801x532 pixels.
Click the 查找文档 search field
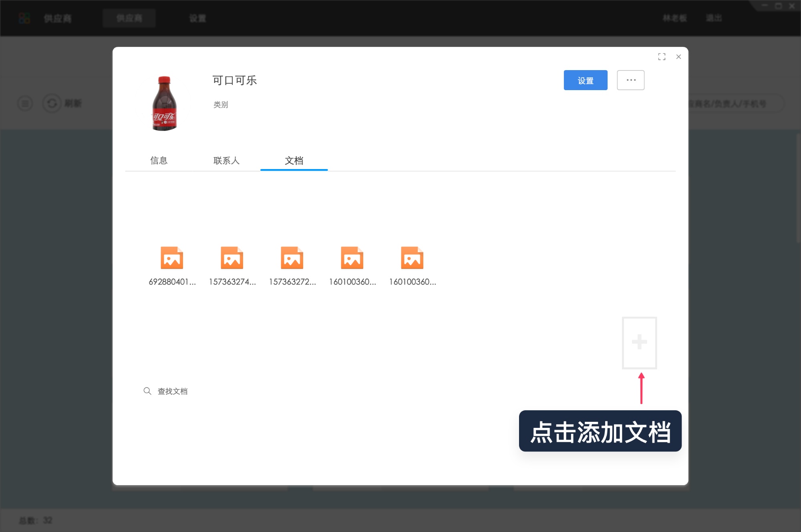tap(173, 391)
